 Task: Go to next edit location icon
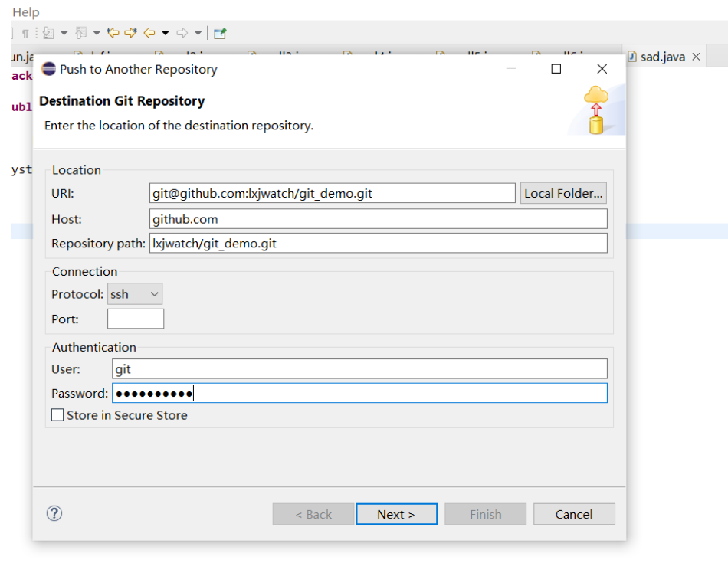coord(131,33)
